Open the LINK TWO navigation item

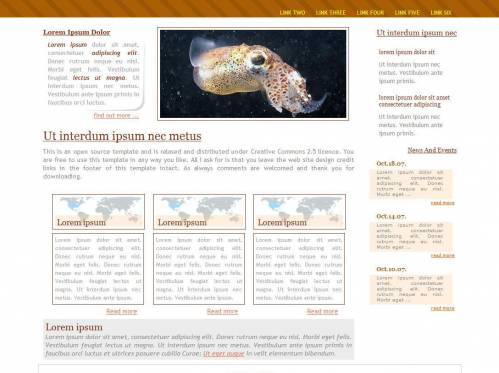(x=292, y=13)
